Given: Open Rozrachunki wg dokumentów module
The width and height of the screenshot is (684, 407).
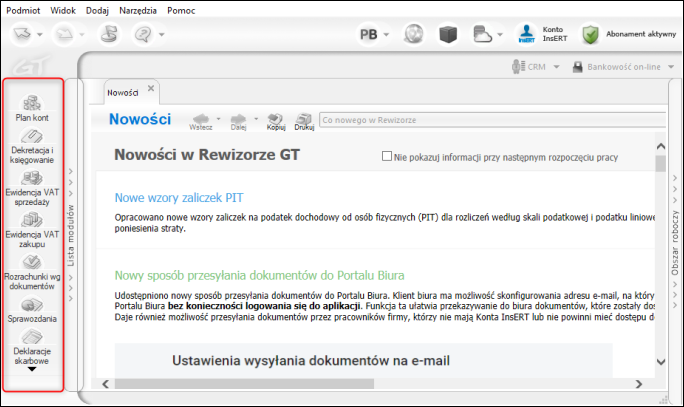Looking at the screenshot, I should click(32, 273).
